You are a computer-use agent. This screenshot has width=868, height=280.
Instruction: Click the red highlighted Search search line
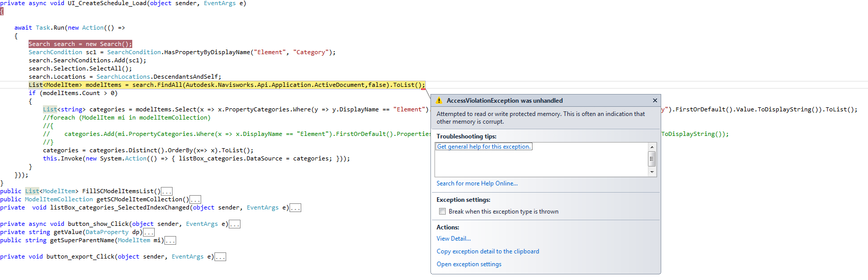80,44
